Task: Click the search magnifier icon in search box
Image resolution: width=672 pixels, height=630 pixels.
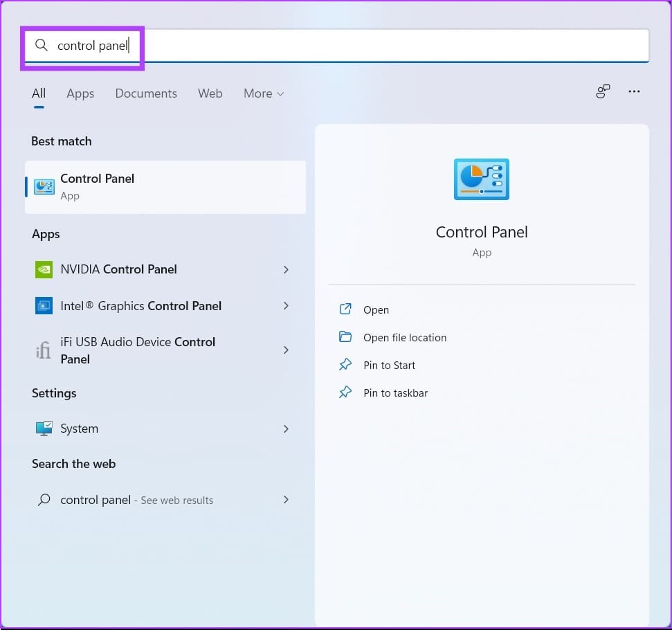Action: (x=41, y=44)
